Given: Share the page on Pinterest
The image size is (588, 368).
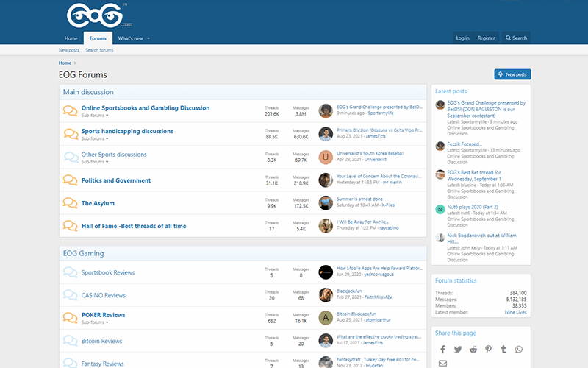Looking at the screenshot, I should 488,349.
